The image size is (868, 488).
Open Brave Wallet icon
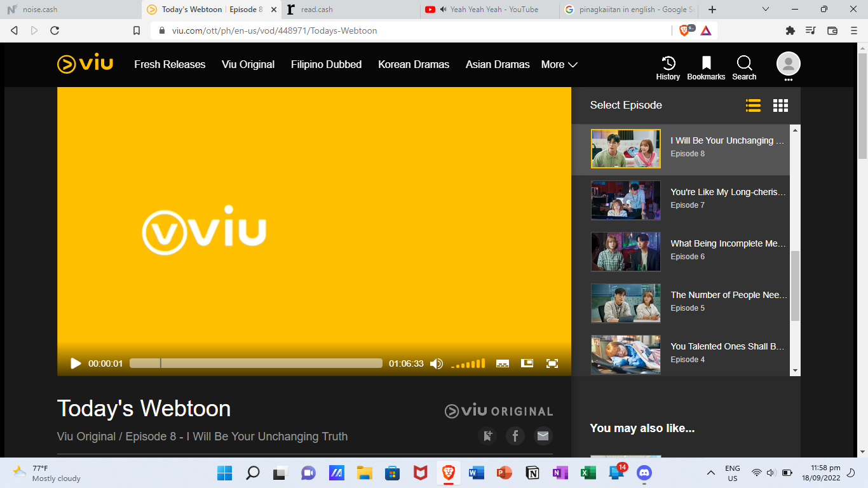[x=832, y=30]
